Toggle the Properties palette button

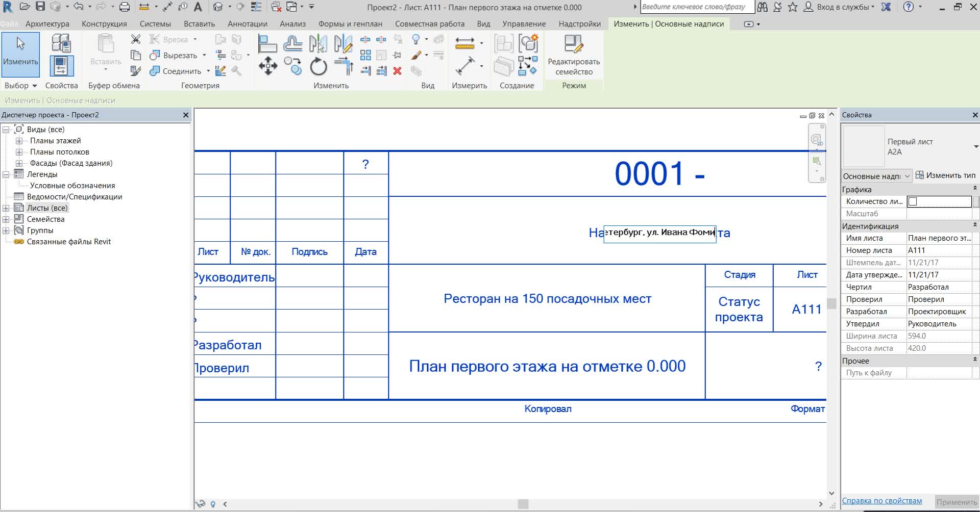click(x=62, y=66)
